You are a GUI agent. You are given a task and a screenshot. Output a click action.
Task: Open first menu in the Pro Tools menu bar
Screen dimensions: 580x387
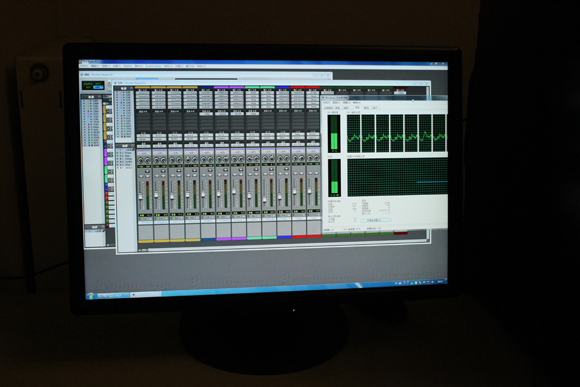pyautogui.click(x=85, y=66)
